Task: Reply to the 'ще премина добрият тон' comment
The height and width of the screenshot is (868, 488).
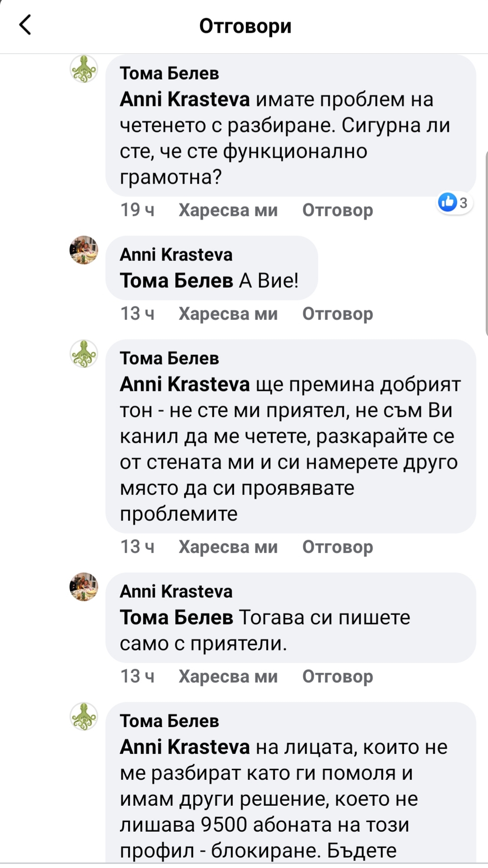Action: point(338,547)
